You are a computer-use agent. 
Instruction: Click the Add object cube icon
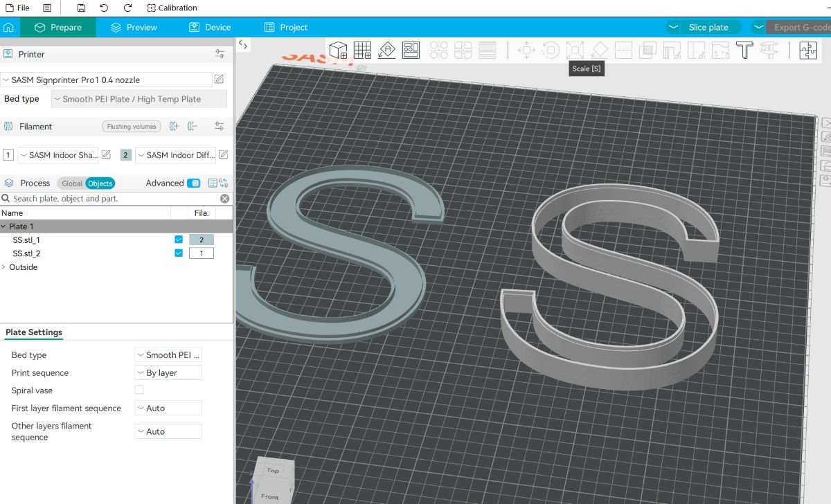[x=338, y=50]
